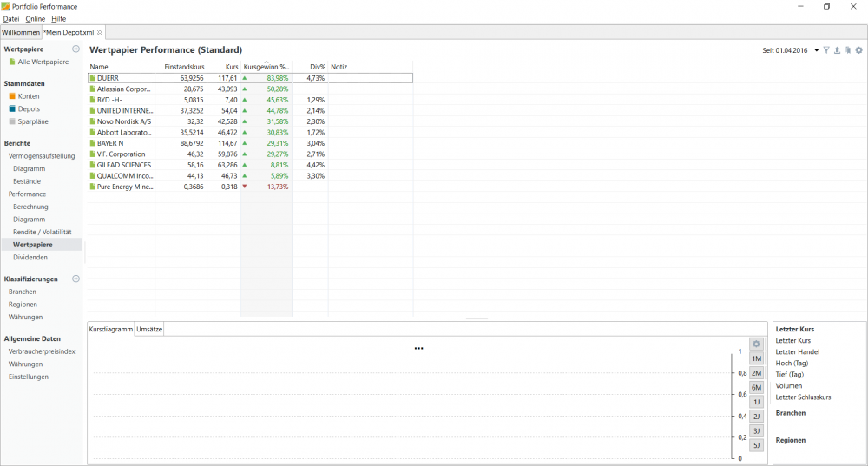Open Dividenden in the sidebar
Screen dimensions: 868x466
(30, 258)
